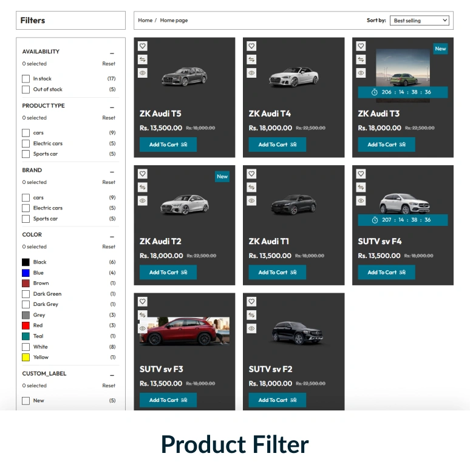Image resolution: width=470 pixels, height=476 pixels.
Task: Compare the ZK Audi T2 product
Action: tap(142, 187)
